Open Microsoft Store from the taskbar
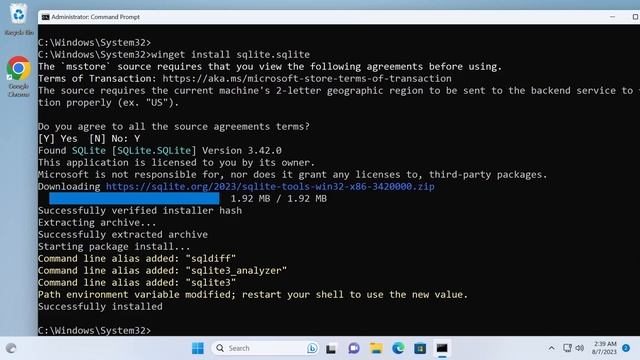Viewport: 640px width, 360px height. pyautogui.click(x=420, y=348)
